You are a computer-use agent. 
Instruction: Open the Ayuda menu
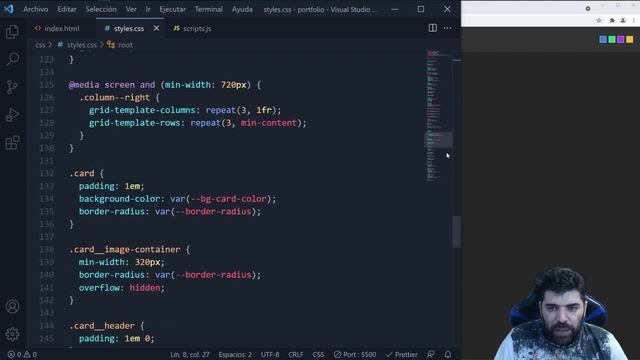[x=242, y=9]
